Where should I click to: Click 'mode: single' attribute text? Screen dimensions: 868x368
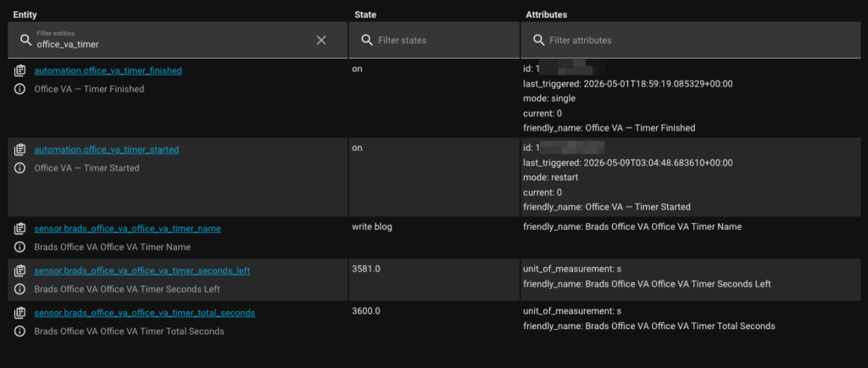(x=549, y=98)
